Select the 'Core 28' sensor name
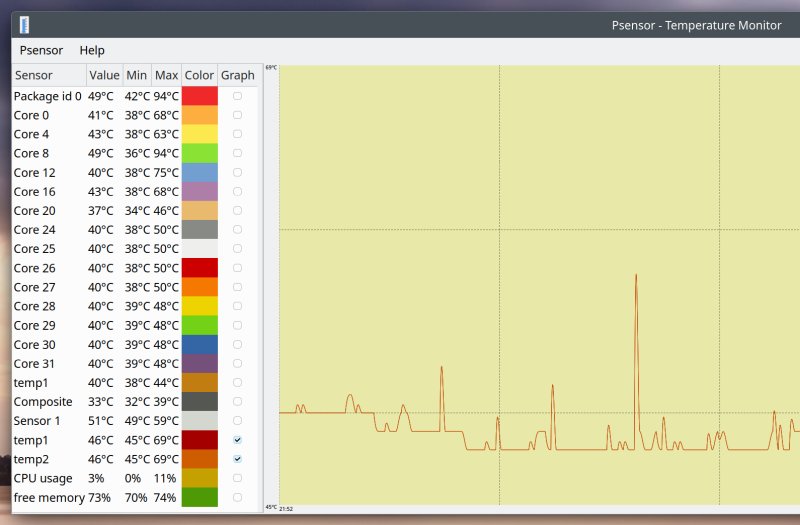Viewport: 800px width, 525px height. (34, 306)
